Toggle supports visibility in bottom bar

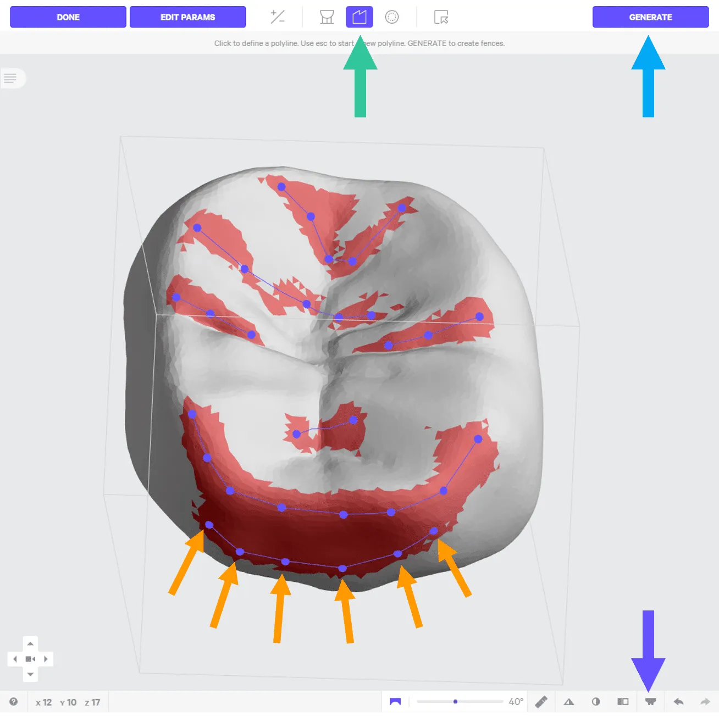[650, 702]
